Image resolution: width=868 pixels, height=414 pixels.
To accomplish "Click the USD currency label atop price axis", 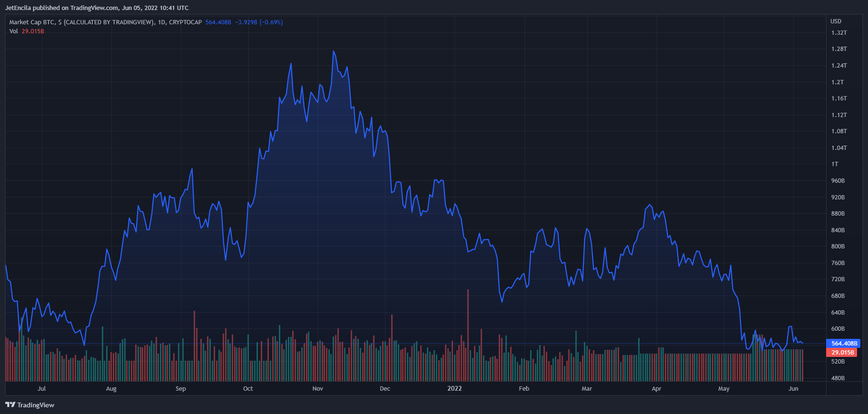I will tap(836, 21).
